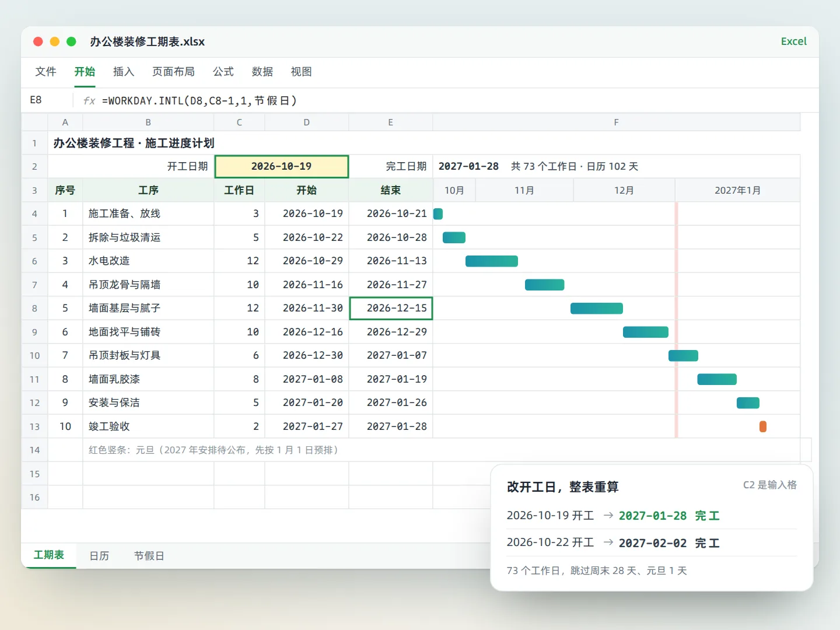Select title cell 办公楼装修工程·施工进度计划
The image size is (840, 630).
pyautogui.click(x=134, y=143)
